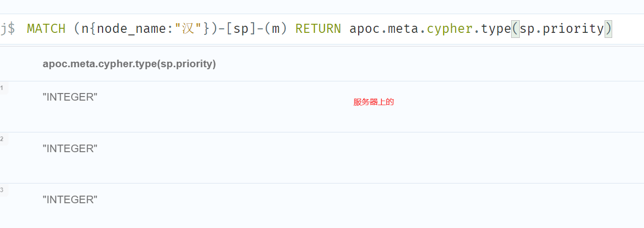This screenshot has width=644, height=228.
Task: Place cursor on the "汉" string literal
Action: point(188,29)
